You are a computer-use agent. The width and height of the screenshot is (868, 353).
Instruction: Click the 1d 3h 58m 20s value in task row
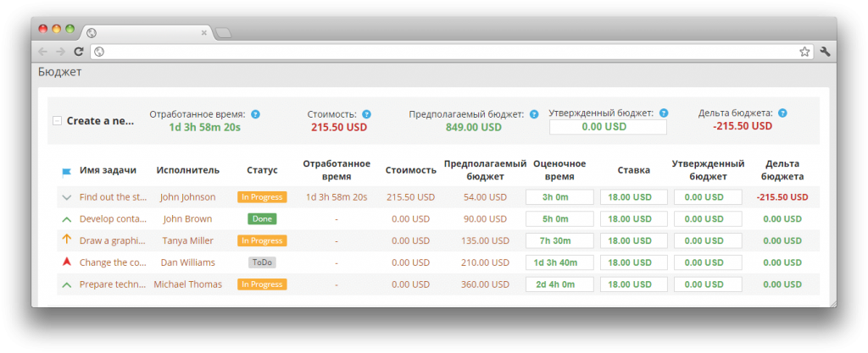[337, 197]
